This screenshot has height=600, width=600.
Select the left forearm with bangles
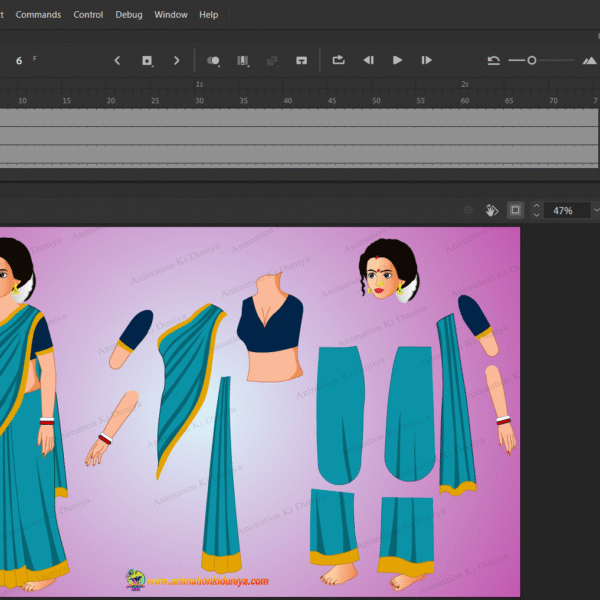[x=112, y=428]
